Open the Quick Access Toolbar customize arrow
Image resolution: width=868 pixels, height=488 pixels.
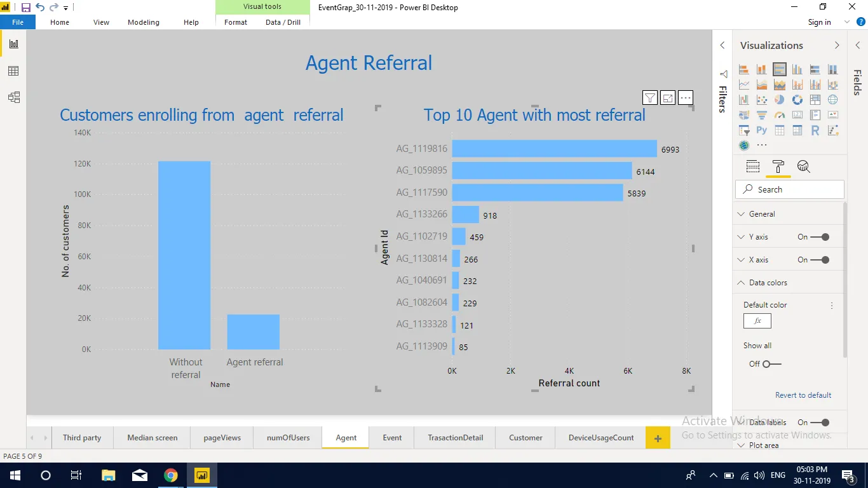pos(65,8)
